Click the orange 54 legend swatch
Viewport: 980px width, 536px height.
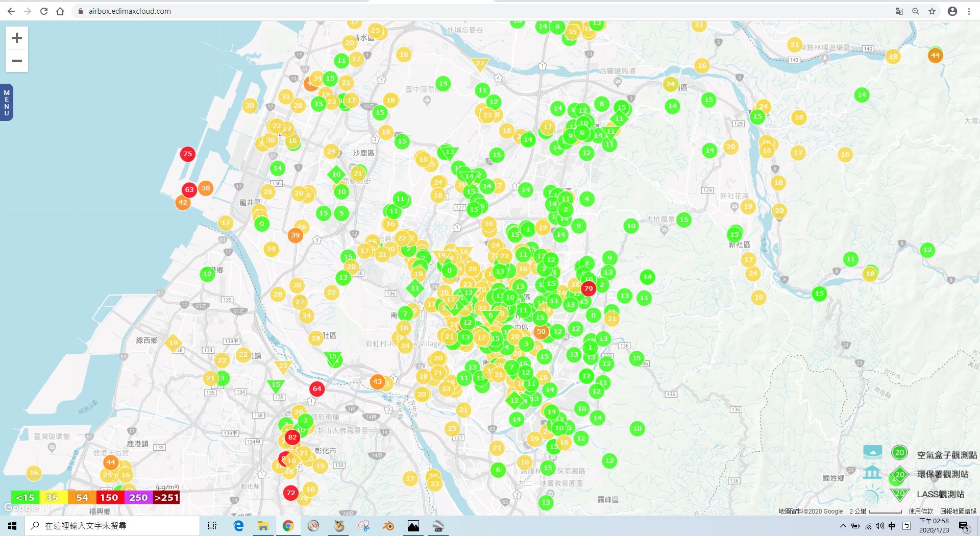[x=82, y=497]
